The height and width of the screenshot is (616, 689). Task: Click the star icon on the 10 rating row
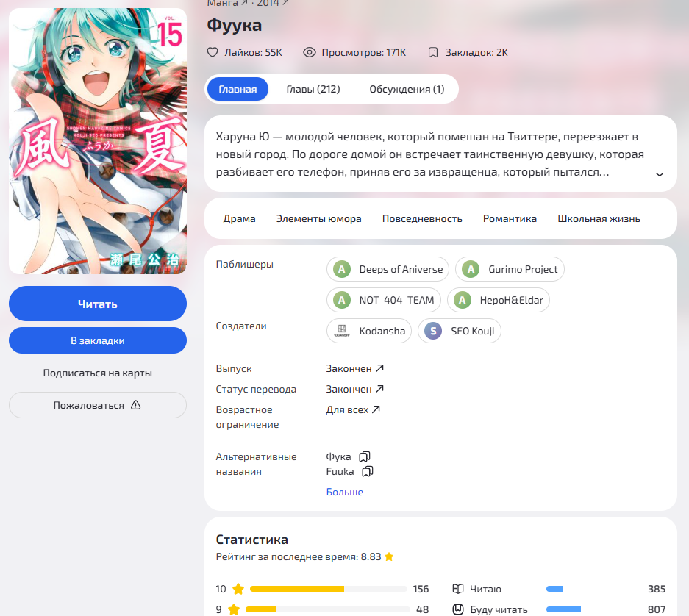(x=238, y=589)
